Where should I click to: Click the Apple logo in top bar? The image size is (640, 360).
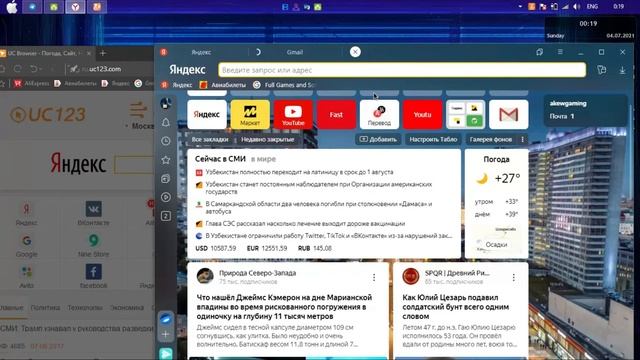click(12, 7)
